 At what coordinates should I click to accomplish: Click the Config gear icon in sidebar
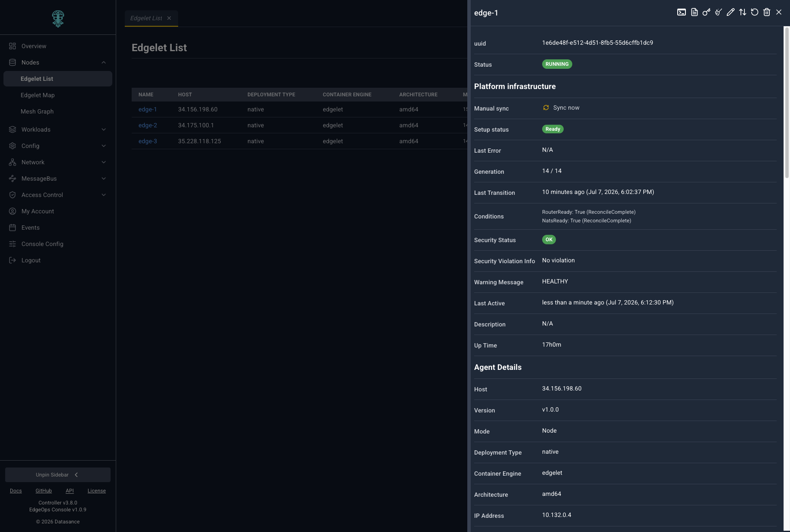point(12,146)
